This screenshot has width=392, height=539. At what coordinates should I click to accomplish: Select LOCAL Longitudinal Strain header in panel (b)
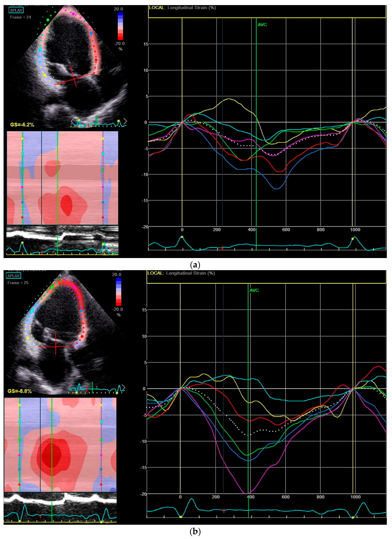(x=181, y=273)
